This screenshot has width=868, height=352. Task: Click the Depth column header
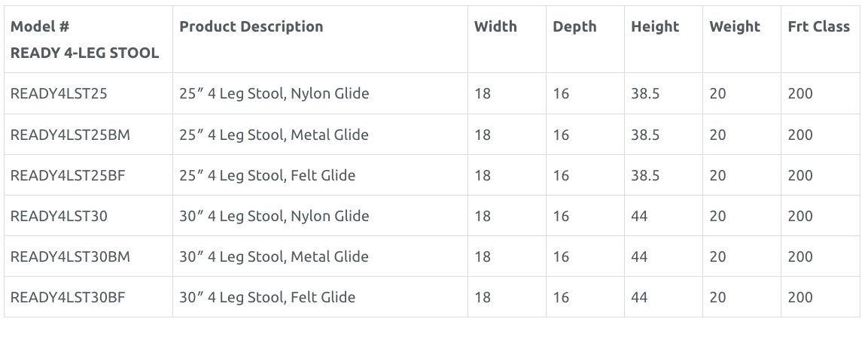(x=574, y=26)
